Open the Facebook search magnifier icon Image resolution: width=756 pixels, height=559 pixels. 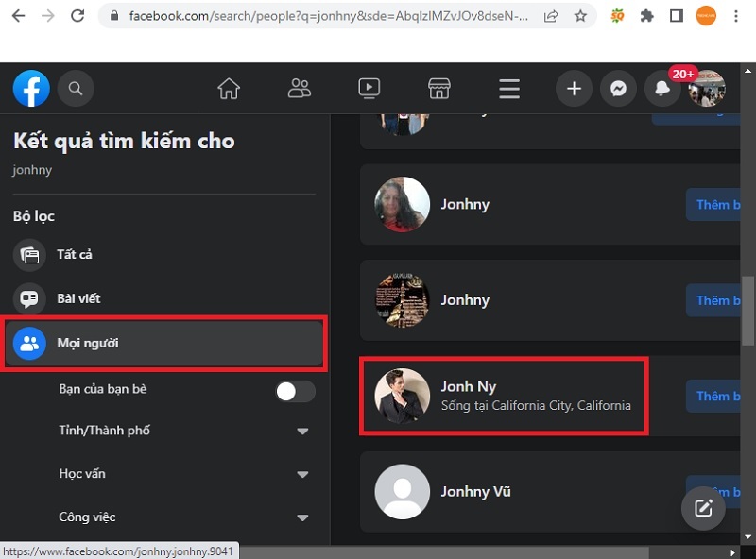(76, 89)
